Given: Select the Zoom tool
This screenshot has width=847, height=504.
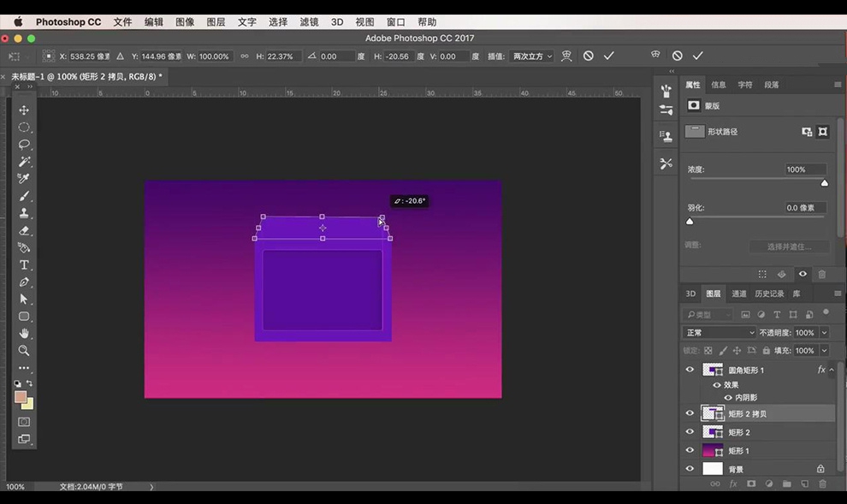Looking at the screenshot, I should tap(24, 351).
